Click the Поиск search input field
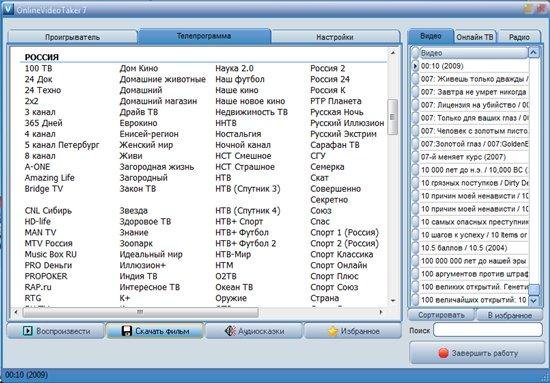550x383 pixels. click(x=488, y=330)
